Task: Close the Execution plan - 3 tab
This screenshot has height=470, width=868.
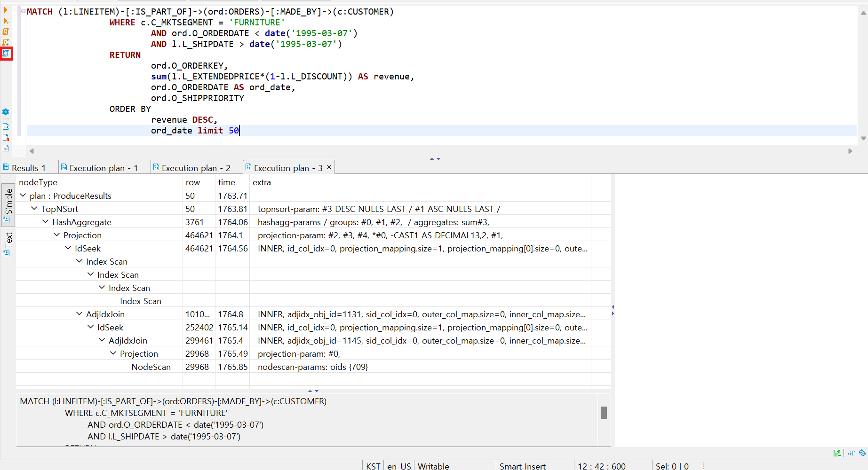Action: [329, 167]
